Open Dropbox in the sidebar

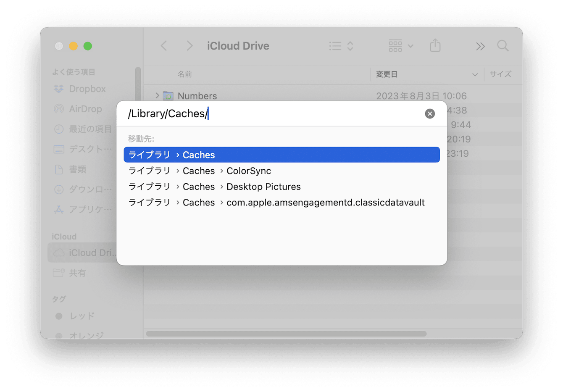pyautogui.click(x=80, y=89)
